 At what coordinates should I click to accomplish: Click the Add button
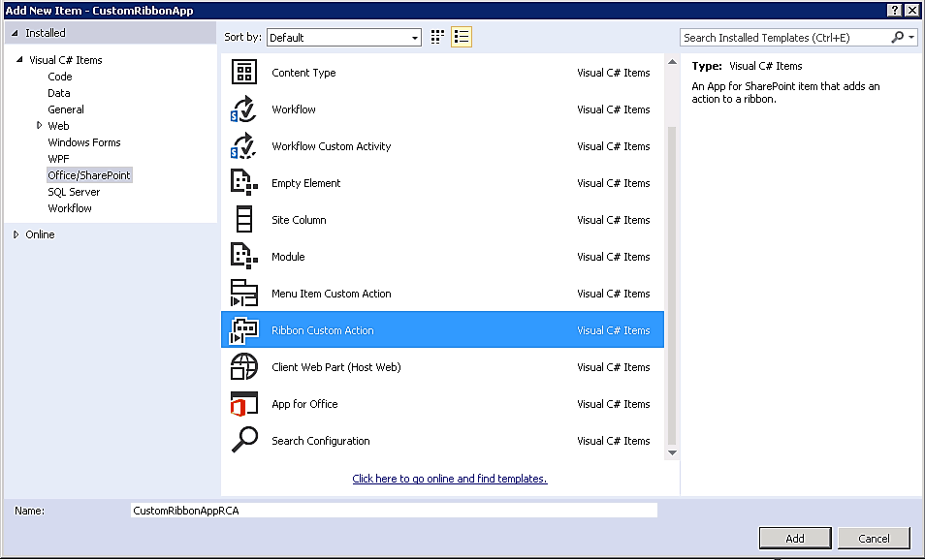tap(794, 538)
